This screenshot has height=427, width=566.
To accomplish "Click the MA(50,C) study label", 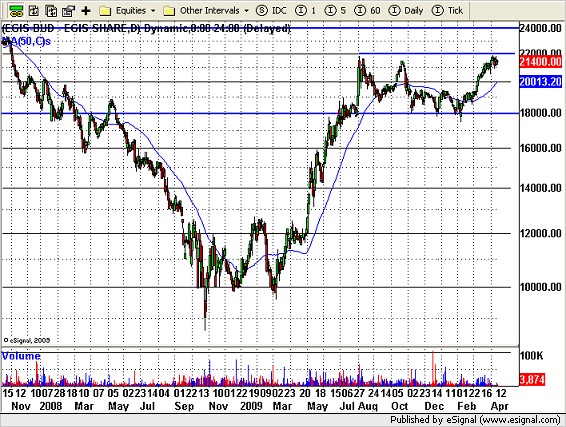I will click(26, 41).
